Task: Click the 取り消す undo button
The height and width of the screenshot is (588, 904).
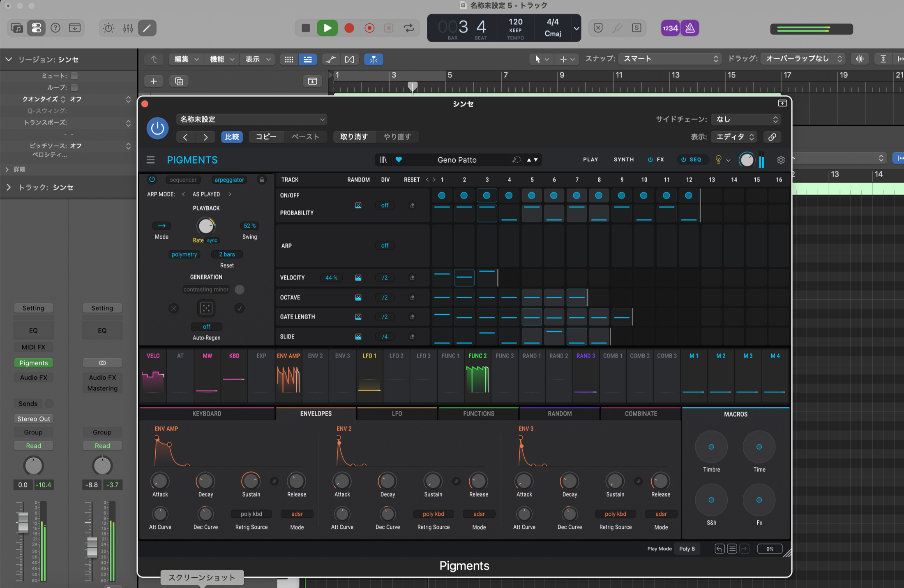Action: tap(354, 137)
